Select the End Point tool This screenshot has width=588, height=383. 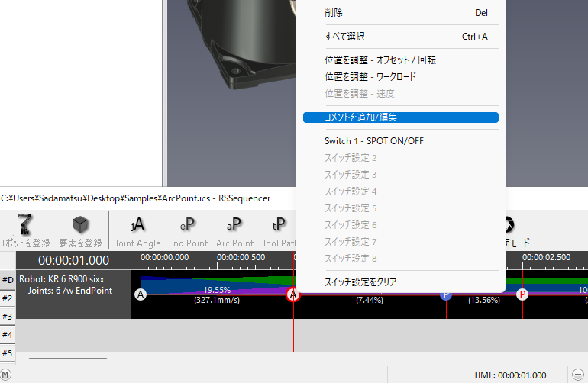[x=188, y=226]
